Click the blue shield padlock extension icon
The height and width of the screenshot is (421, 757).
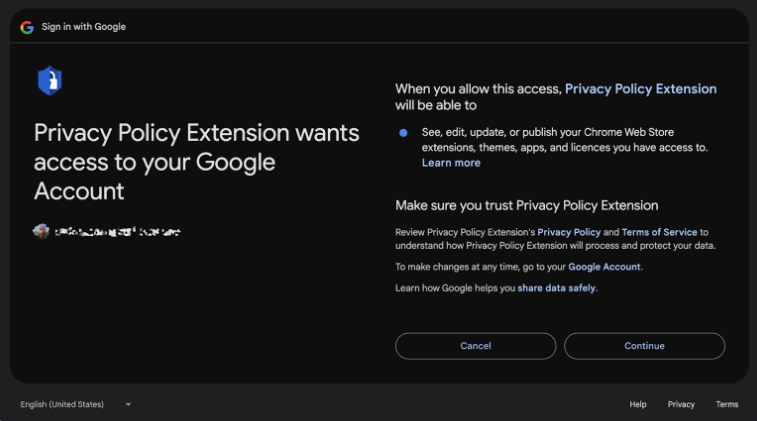tap(50, 81)
